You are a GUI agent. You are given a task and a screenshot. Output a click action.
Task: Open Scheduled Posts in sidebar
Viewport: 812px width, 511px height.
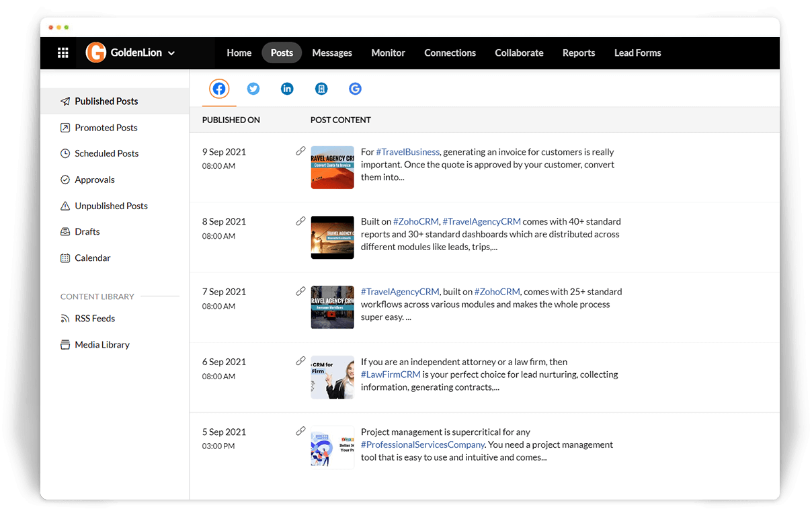pos(106,153)
